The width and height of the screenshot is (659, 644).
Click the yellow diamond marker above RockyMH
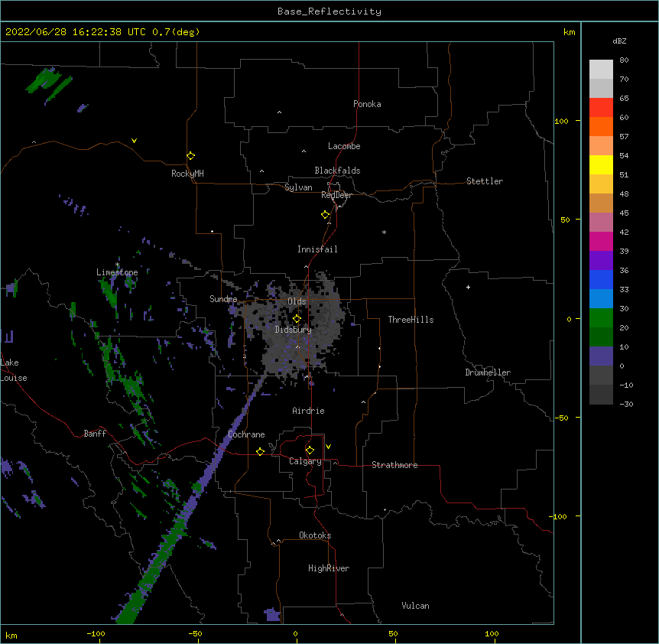point(191,156)
